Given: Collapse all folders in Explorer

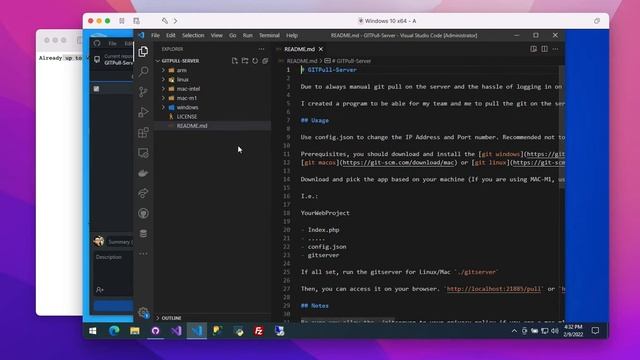Looking at the screenshot, I should pos(265,61).
